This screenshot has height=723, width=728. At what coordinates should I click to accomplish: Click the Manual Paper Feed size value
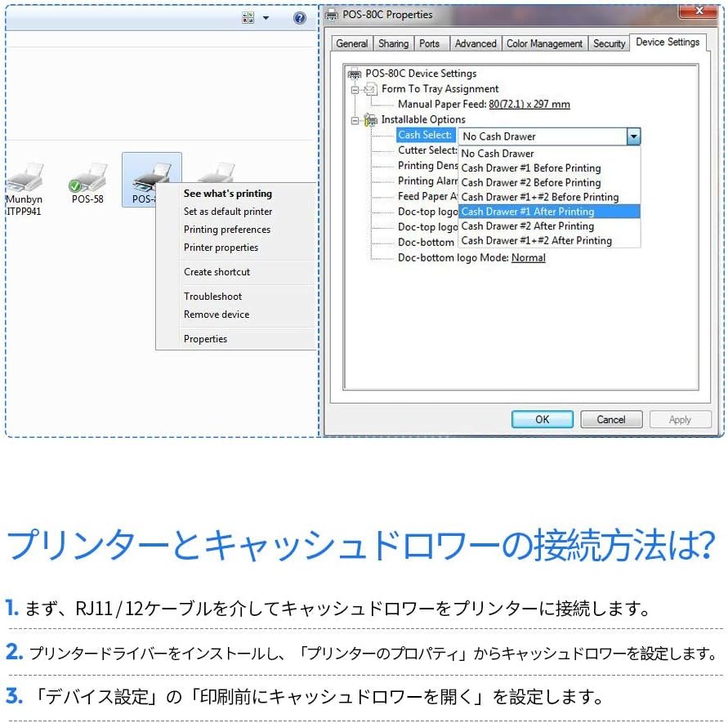529,105
